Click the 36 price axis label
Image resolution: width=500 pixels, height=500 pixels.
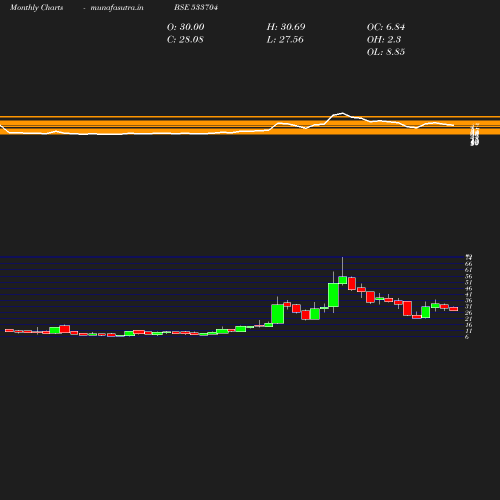[x=469, y=300]
